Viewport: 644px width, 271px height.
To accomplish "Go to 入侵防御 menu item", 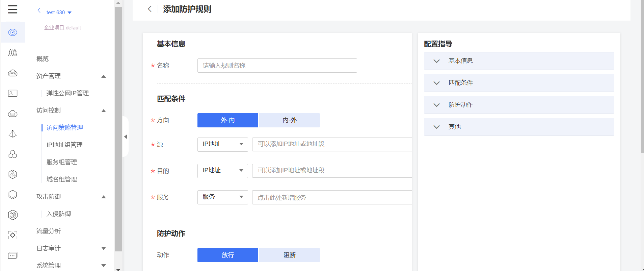I will [x=59, y=214].
